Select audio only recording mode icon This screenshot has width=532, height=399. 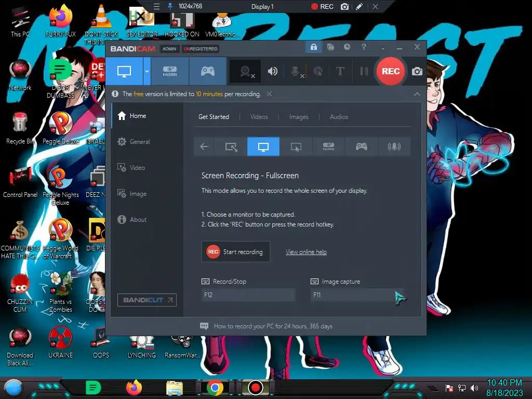(394, 147)
